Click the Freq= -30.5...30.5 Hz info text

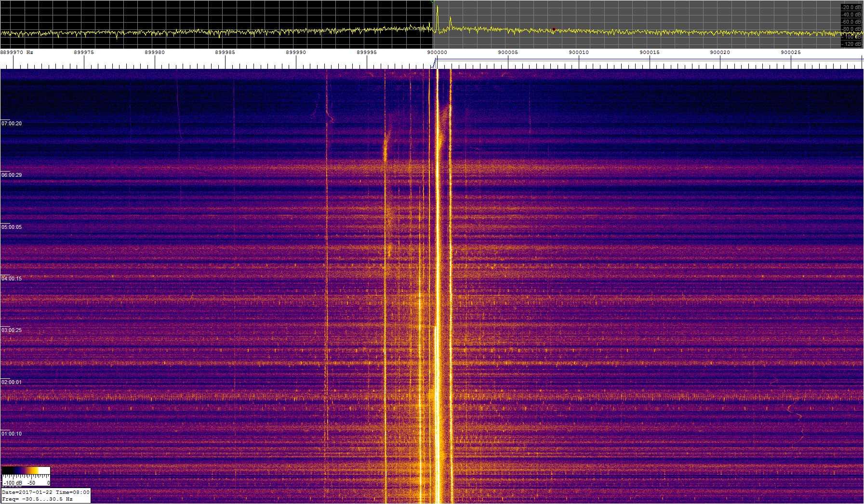(x=38, y=499)
